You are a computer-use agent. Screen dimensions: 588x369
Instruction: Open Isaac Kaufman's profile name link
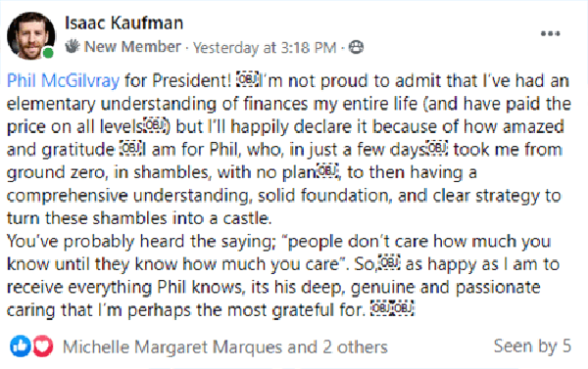123,23
